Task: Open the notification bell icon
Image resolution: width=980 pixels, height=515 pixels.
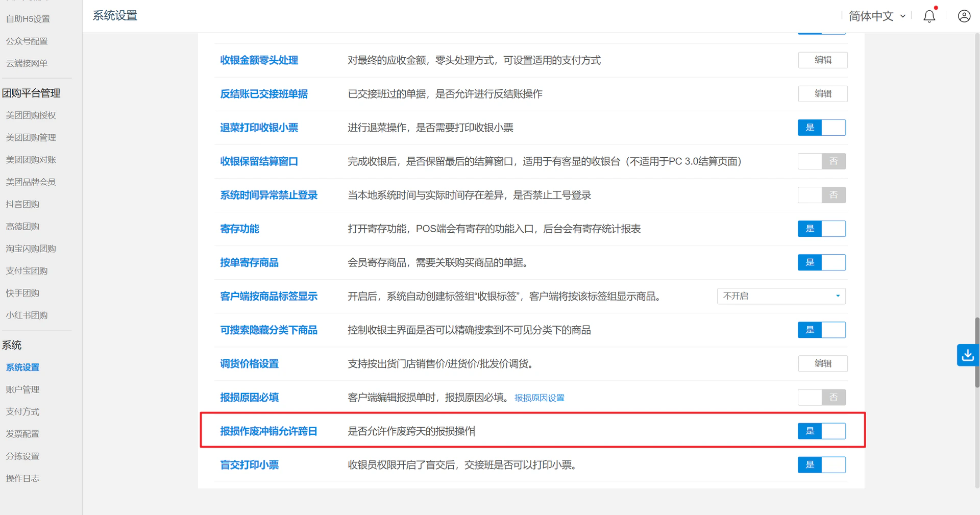Action: (929, 16)
